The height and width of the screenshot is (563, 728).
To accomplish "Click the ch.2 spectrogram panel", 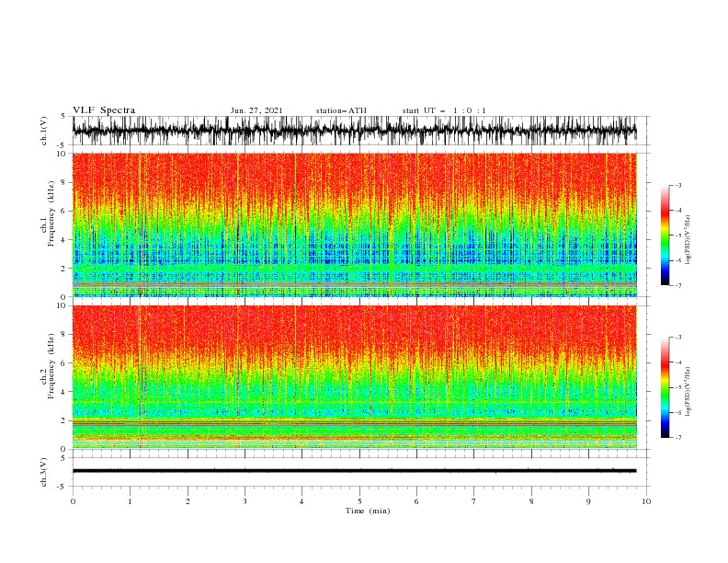I will click(x=355, y=377).
